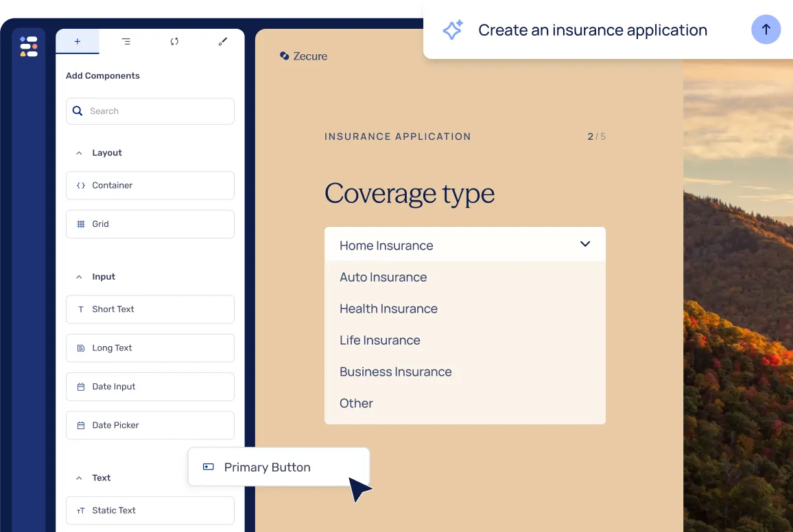Click the Date Input calendar icon
Viewport: 793px width, 532px height.
coord(81,387)
